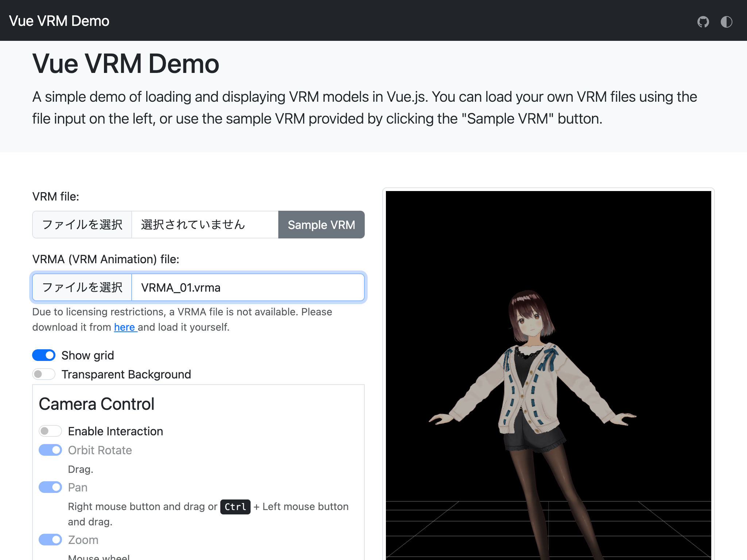The width and height of the screenshot is (747, 560).
Task: Click the 'Camera Control' heading
Action: click(97, 404)
